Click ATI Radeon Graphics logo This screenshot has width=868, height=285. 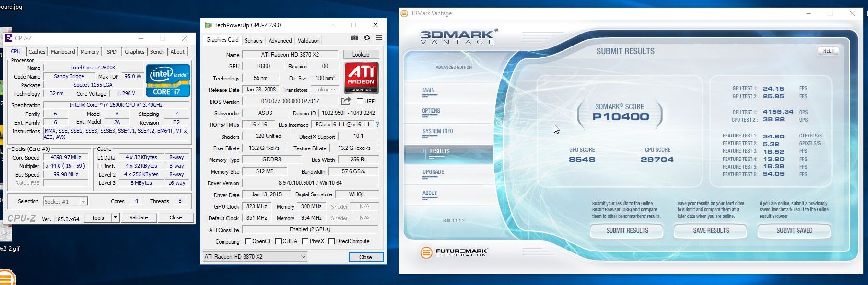(x=362, y=77)
